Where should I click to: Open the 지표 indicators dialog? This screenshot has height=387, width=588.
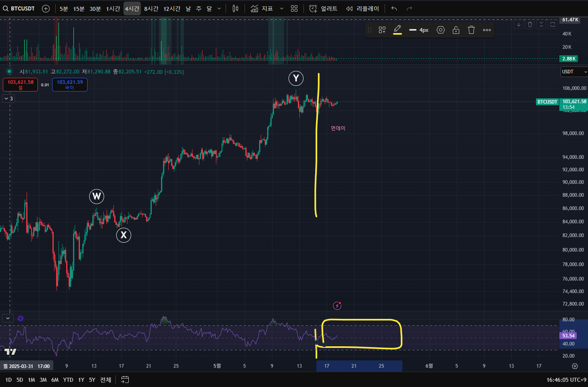(x=262, y=8)
